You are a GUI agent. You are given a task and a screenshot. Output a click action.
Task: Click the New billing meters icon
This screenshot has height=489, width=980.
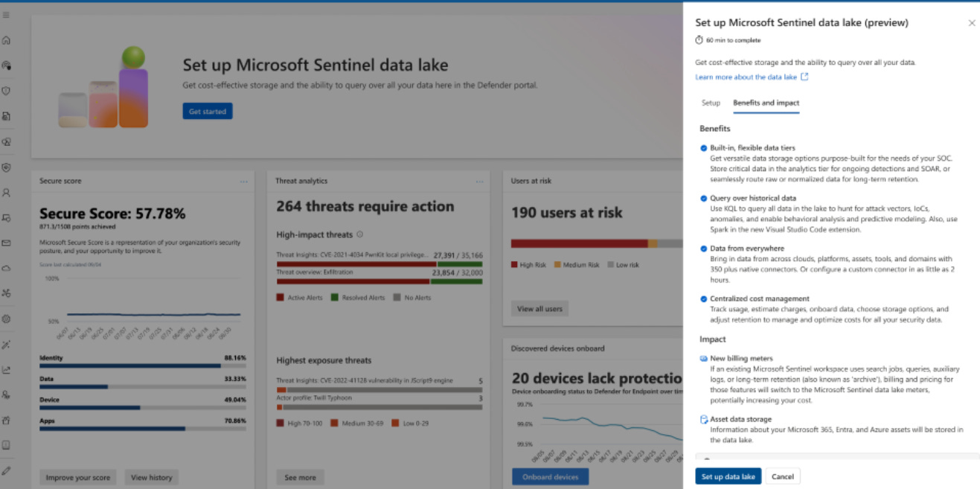703,359
